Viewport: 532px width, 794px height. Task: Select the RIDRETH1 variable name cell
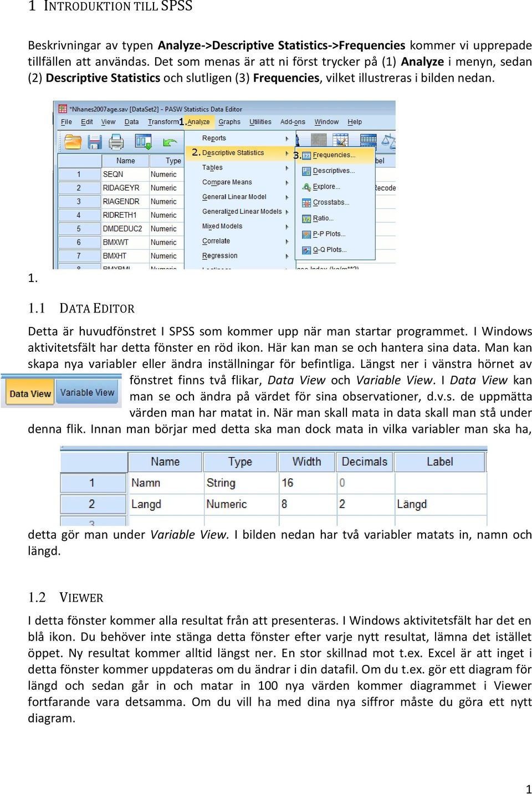126,215
